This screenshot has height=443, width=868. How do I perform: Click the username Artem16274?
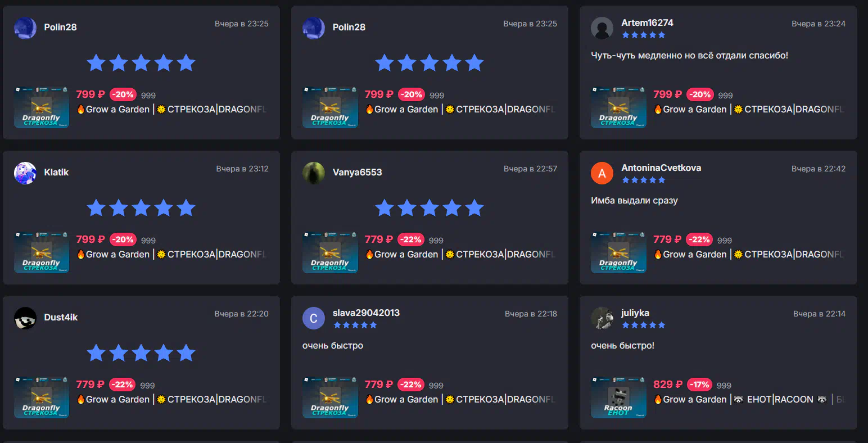pos(647,22)
